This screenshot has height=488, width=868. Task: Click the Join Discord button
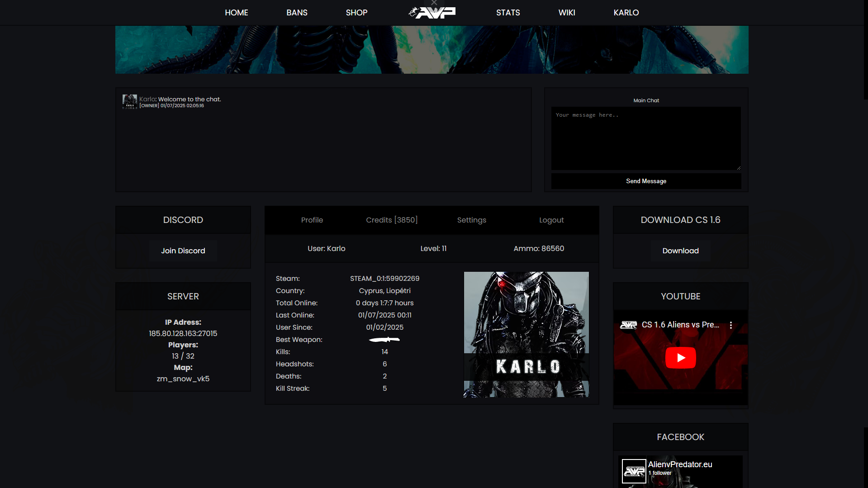coord(183,251)
